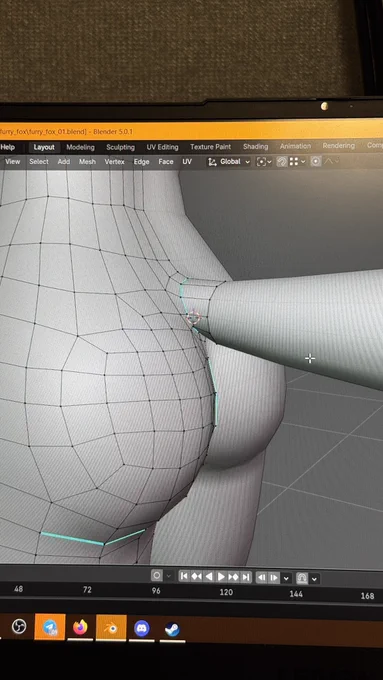Image resolution: width=383 pixels, height=680 pixels.
Task: Switch to the Sculpting workspace tab
Action: (120, 147)
